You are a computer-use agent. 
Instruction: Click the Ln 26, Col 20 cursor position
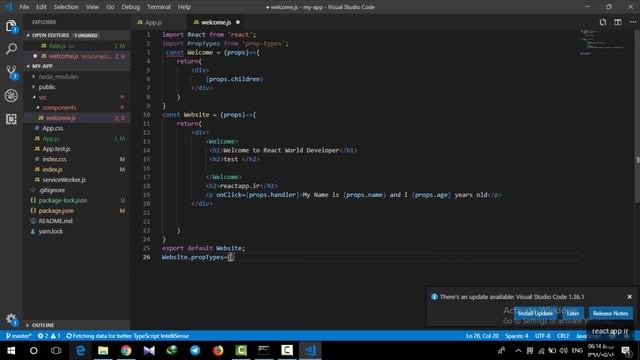tap(482, 336)
